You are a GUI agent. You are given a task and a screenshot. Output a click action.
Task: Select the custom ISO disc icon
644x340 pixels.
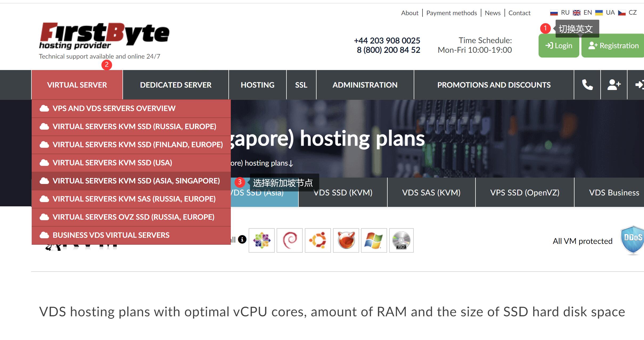pyautogui.click(x=401, y=240)
